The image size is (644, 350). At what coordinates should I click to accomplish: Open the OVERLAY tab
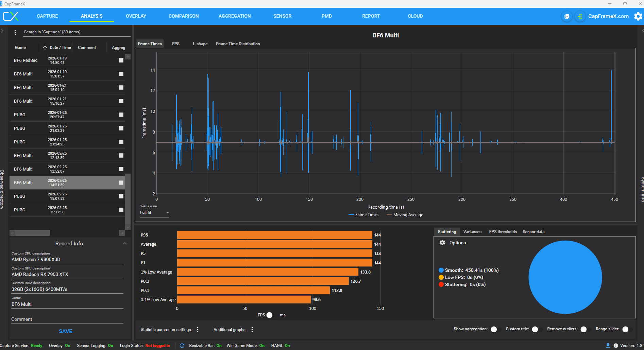point(136,16)
